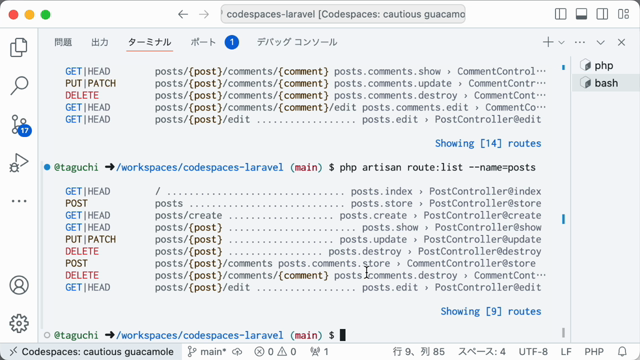Open the launch profile dropdown next to plus

pyautogui.click(x=562, y=42)
